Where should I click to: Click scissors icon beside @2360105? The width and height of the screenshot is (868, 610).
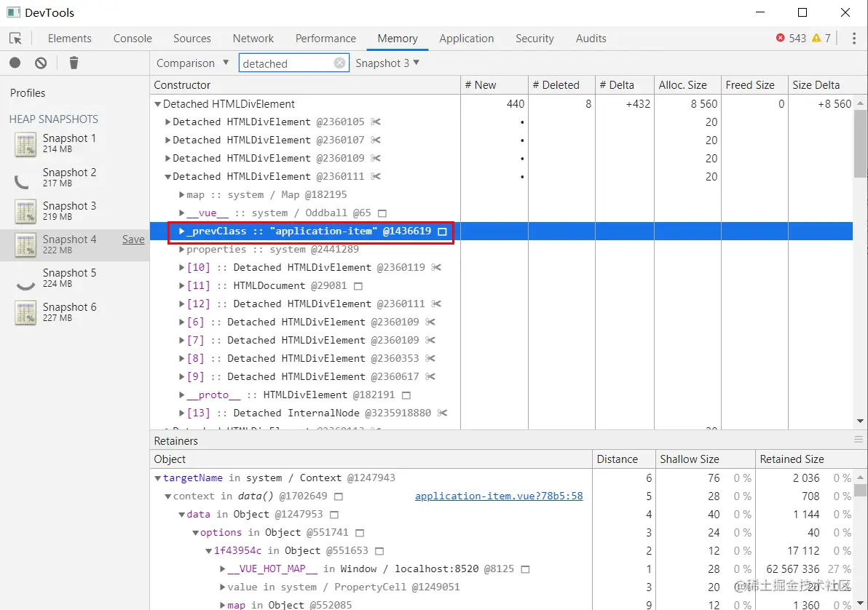point(376,122)
